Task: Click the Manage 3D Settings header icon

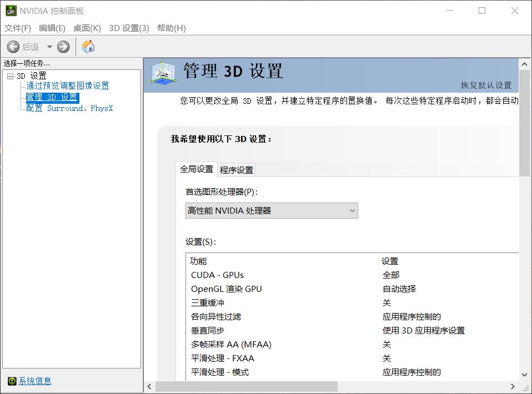Action: (x=163, y=72)
